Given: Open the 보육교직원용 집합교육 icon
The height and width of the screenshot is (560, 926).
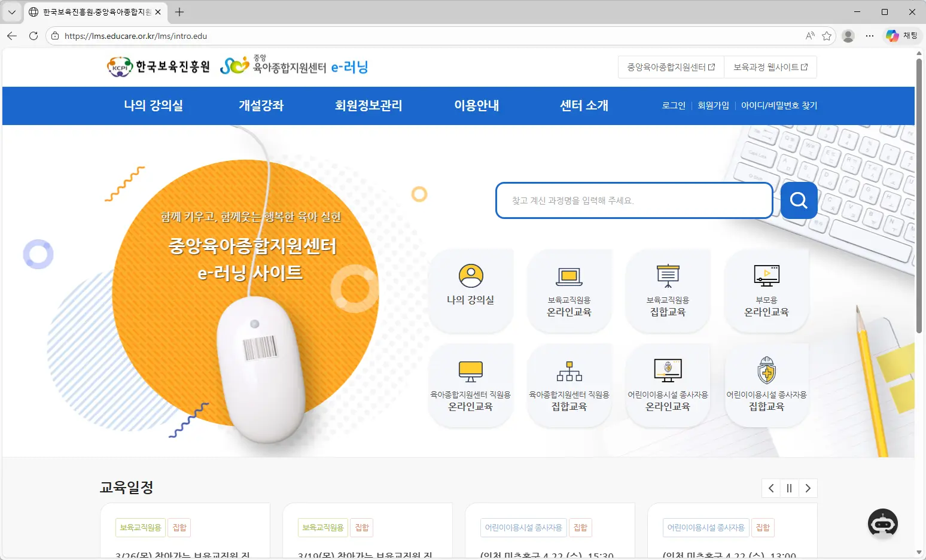Looking at the screenshot, I should coord(668,290).
